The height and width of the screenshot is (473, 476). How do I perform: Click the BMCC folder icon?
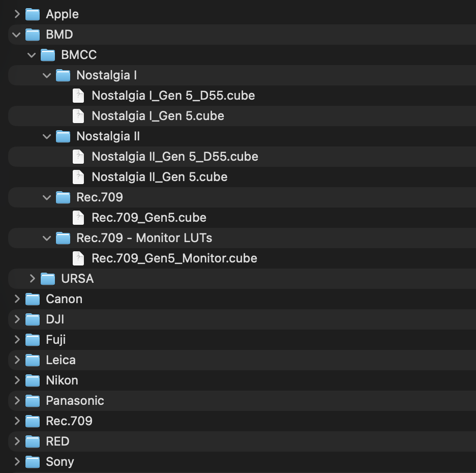click(47, 55)
